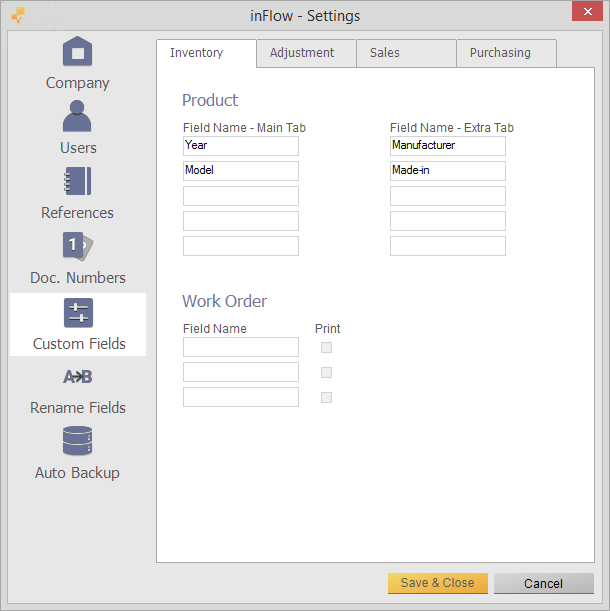Switch to the Purchasing tab
610x611 pixels.
(506, 53)
